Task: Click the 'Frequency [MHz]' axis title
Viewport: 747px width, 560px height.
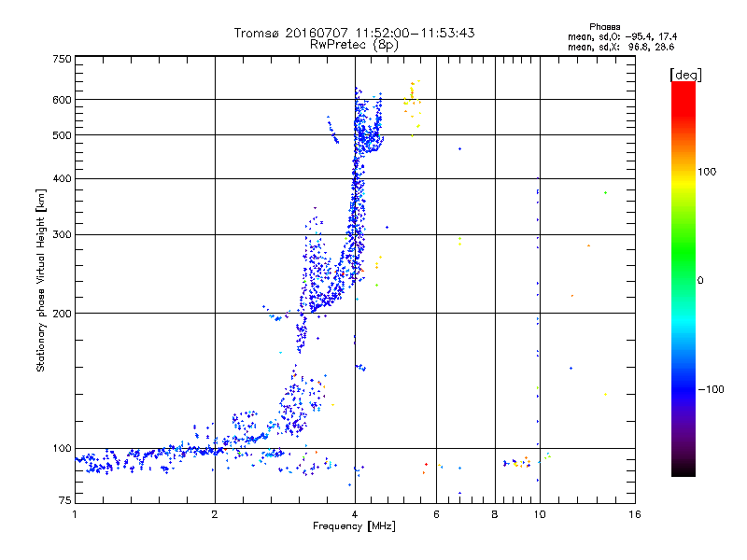Action: tap(354, 526)
